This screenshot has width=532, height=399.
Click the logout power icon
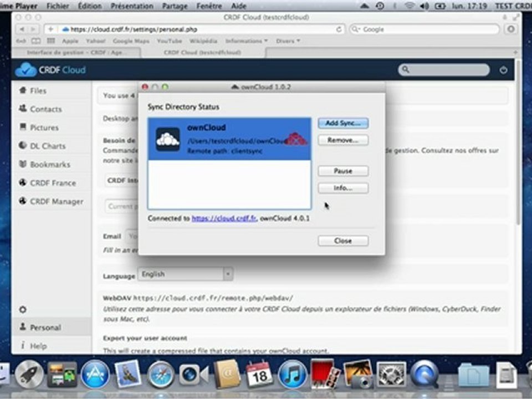coord(503,70)
